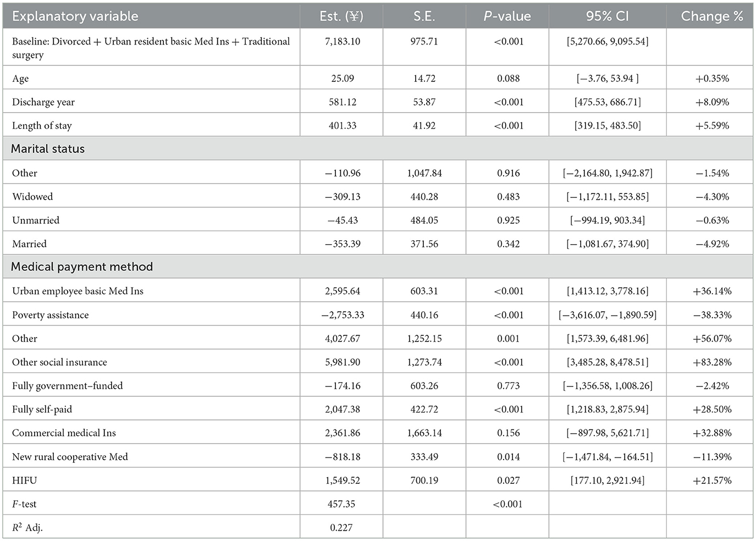Click the "Medical payment method" section row
756x541 pixels.
82,267
